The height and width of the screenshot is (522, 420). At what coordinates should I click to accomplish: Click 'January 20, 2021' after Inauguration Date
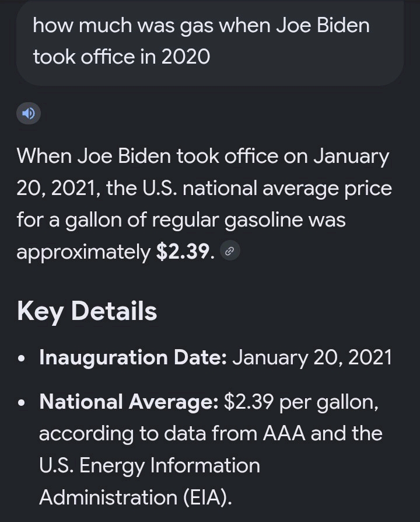tap(312, 358)
